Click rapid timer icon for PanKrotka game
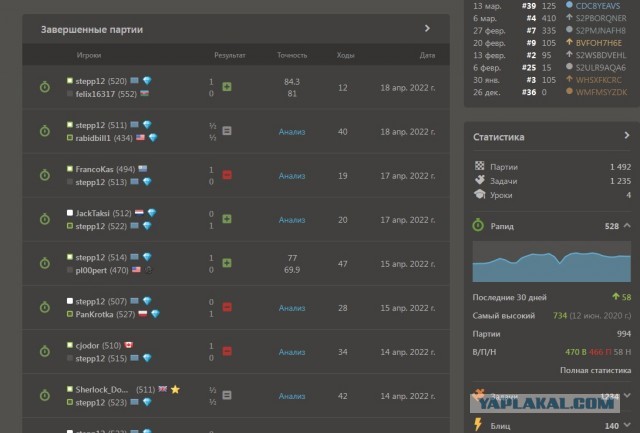 45,307
